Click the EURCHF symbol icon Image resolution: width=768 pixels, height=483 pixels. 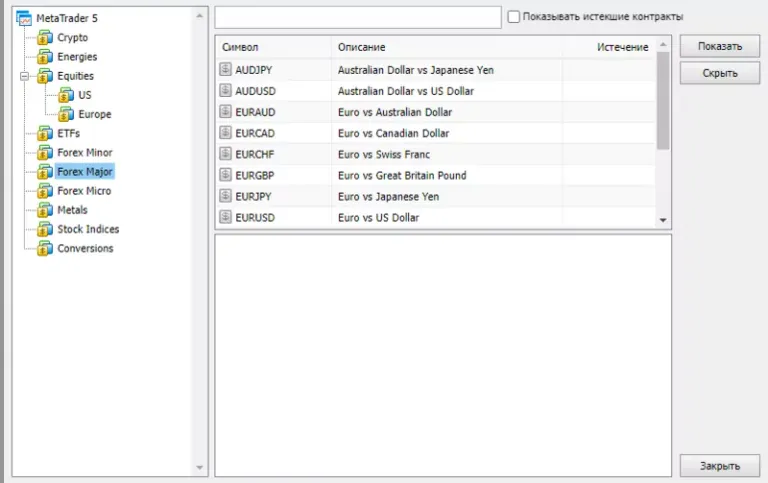tap(225, 153)
